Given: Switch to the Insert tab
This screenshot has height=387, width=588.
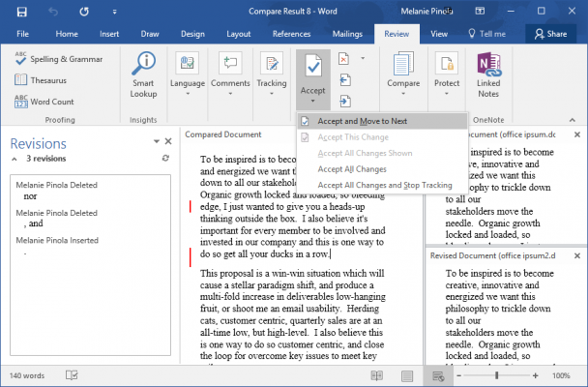Looking at the screenshot, I should (109, 34).
